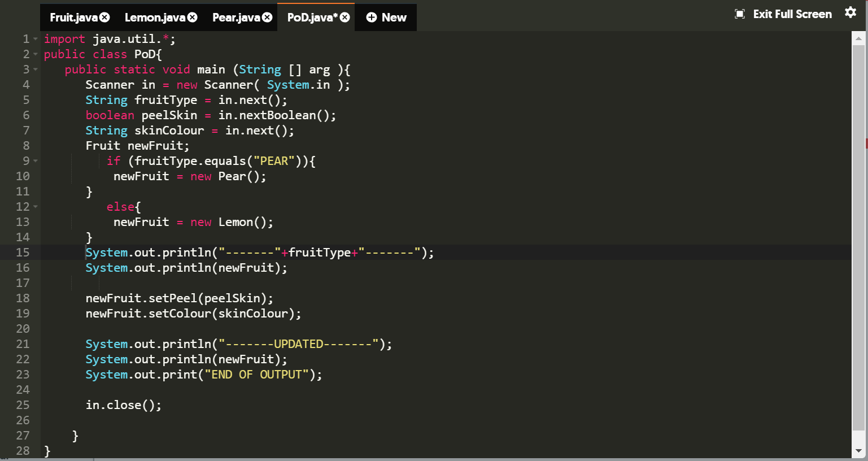Image resolution: width=868 pixels, height=461 pixels.
Task: Click line number 28 in the gutter
Action: coord(23,451)
